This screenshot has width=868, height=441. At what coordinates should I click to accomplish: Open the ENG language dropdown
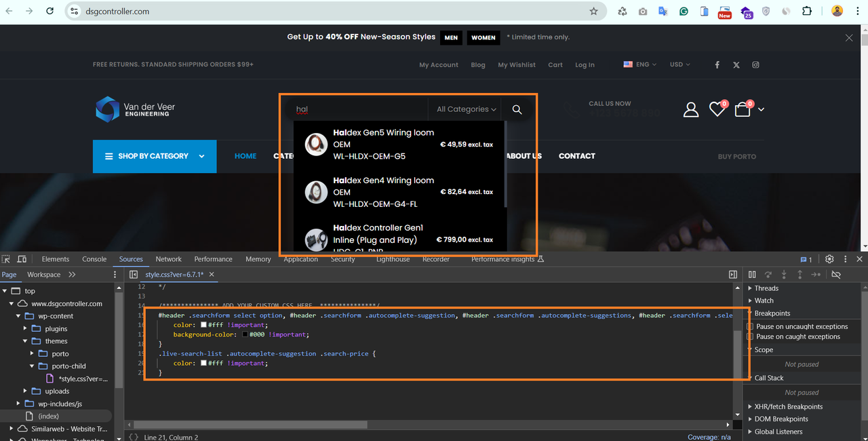(640, 64)
